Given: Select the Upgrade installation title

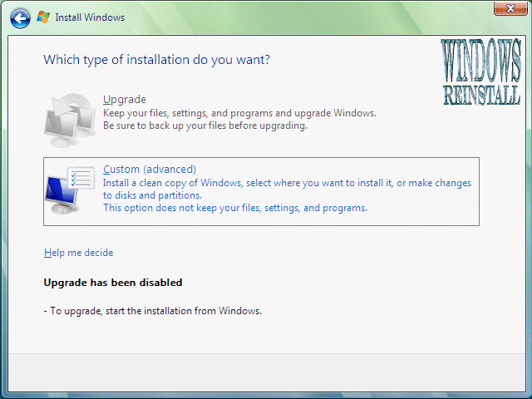Looking at the screenshot, I should 124,100.
